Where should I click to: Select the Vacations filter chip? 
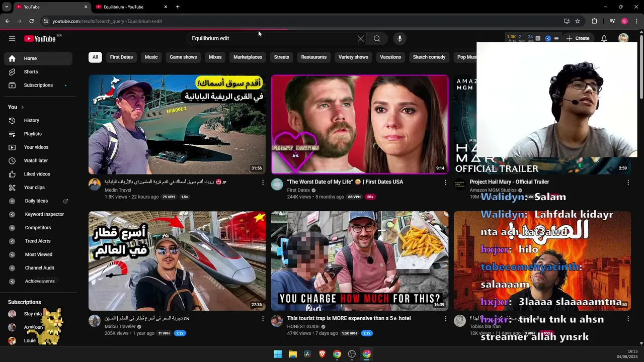click(390, 57)
